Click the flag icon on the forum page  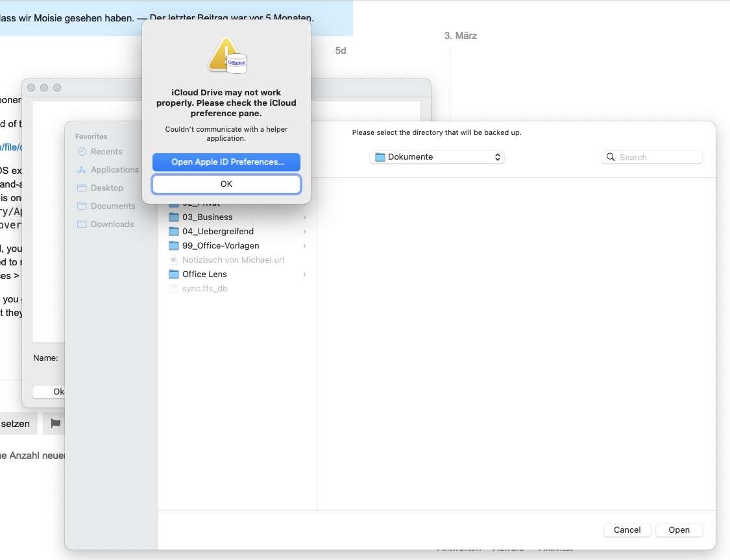point(55,424)
